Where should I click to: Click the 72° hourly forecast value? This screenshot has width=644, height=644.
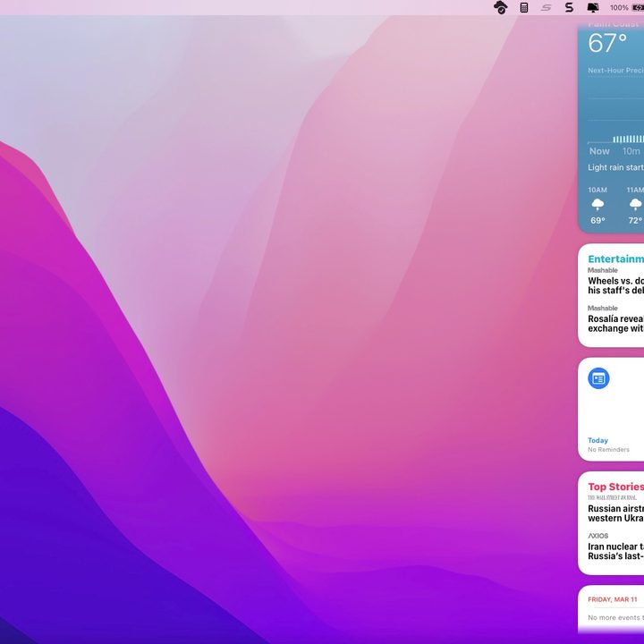coord(635,221)
